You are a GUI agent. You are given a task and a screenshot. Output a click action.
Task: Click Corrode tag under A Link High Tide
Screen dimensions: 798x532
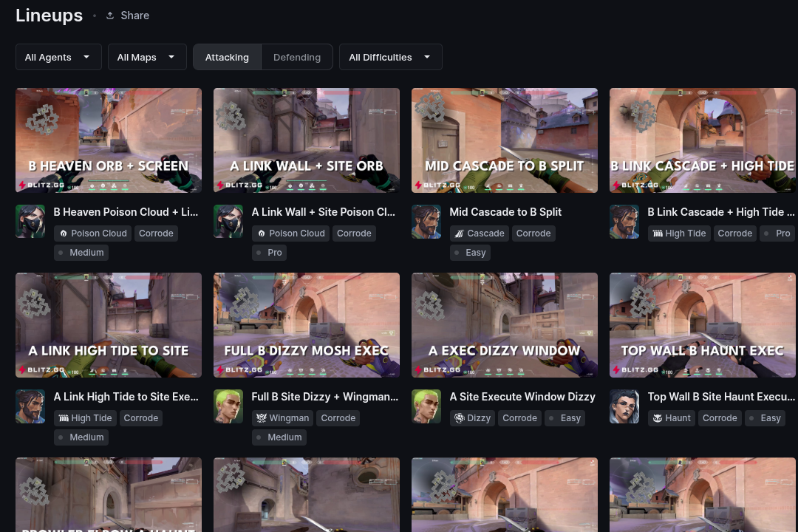[x=141, y=418]
